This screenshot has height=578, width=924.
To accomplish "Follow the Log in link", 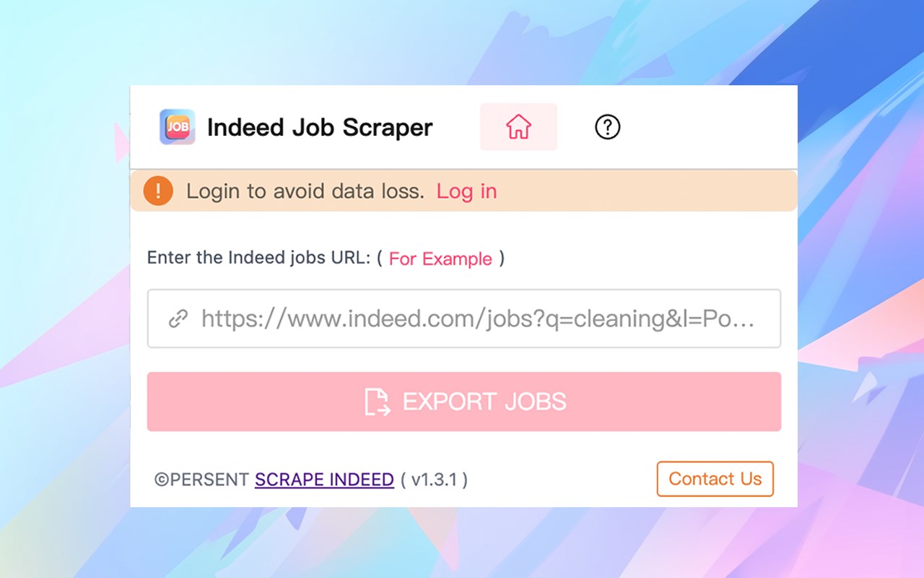I will coord(466,191).
